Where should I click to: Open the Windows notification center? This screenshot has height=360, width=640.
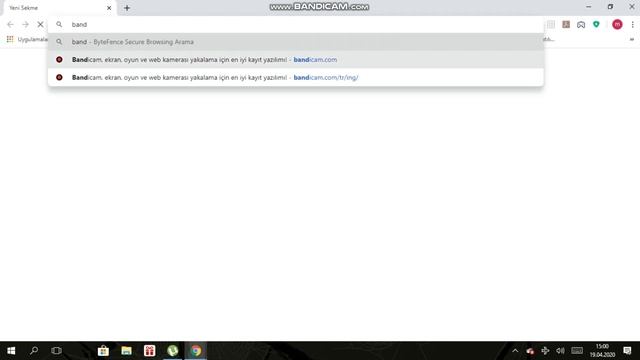627,351
